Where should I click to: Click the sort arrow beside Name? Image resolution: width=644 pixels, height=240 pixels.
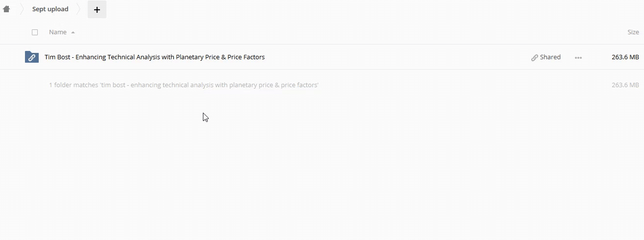pos(73,32)
